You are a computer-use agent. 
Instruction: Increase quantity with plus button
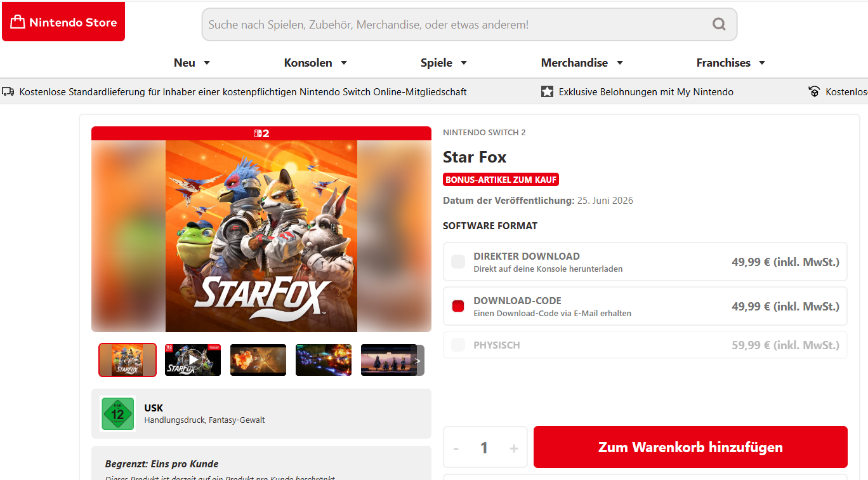pyautogui.click(x=514, y=448)
